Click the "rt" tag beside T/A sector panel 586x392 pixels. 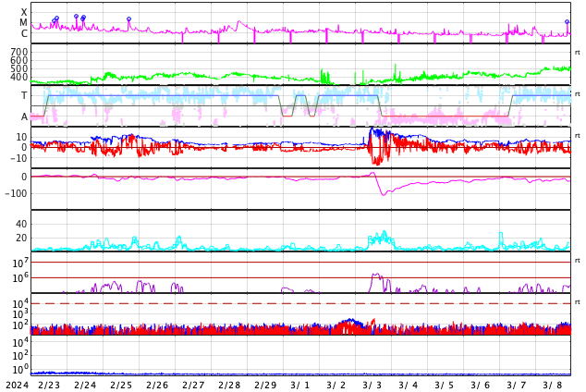pos(578,94)
